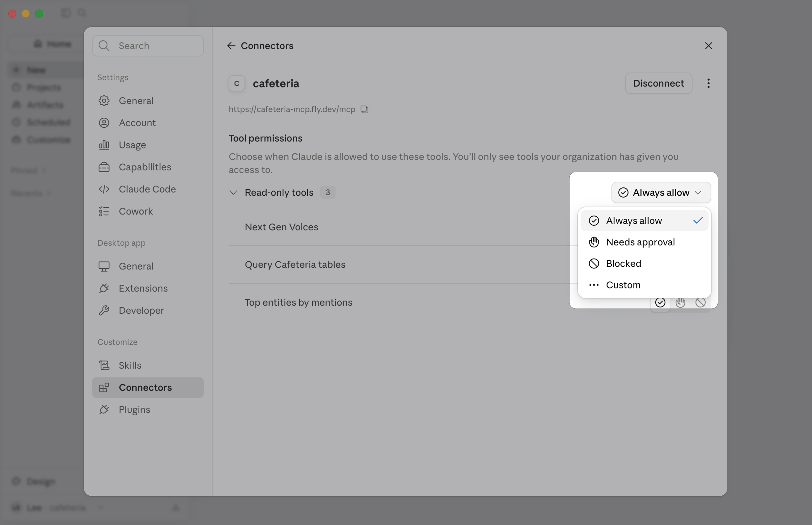
Task: Open Skills settings
Action: [x=148, y=366]
